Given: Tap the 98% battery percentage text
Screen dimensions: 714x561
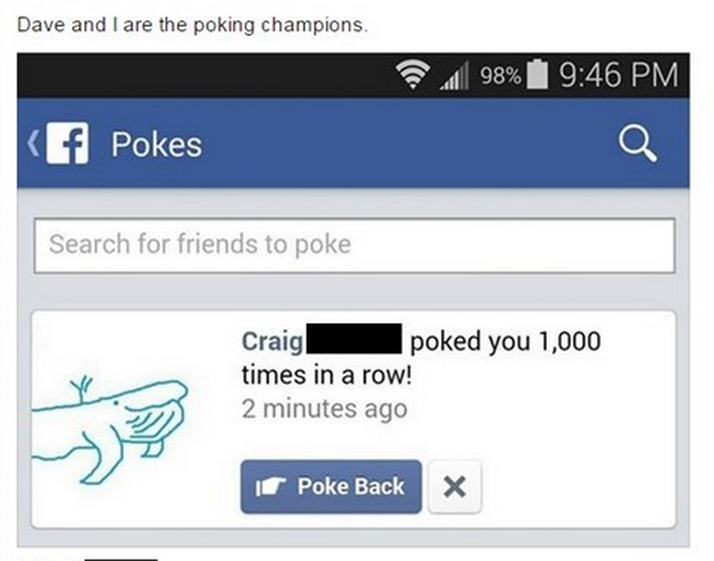Looking at the screenshot, I should pyautogui.click(x=499, y=76).
